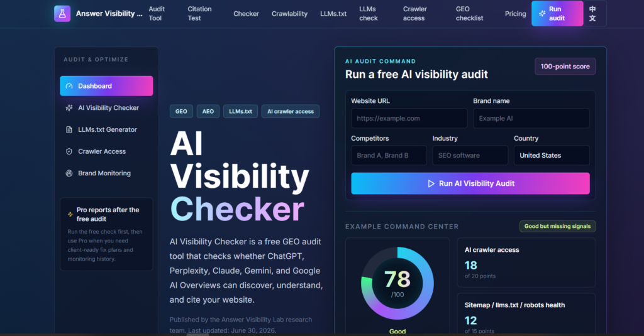Image resolution: width=644 pixels, height=336 pixels.
Task: Click the Run audit header button
Action: 557,14
